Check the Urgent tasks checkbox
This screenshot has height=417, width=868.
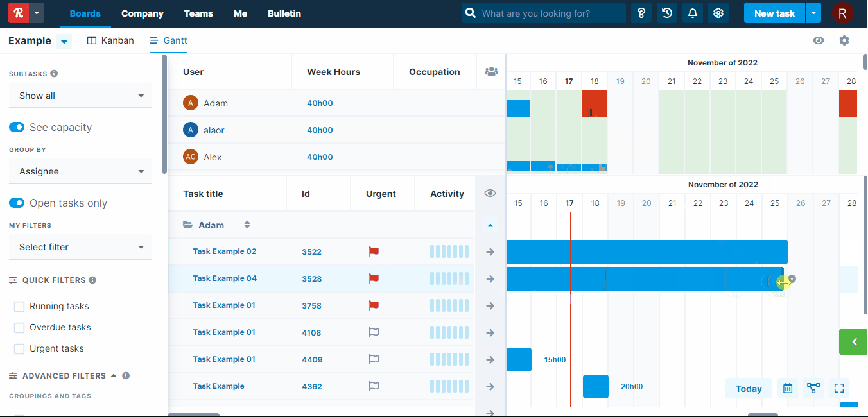tap(19, 349)
